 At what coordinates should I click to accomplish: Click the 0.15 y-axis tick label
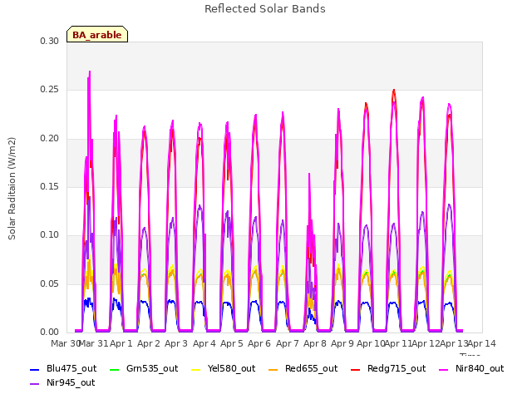[50, 186]
